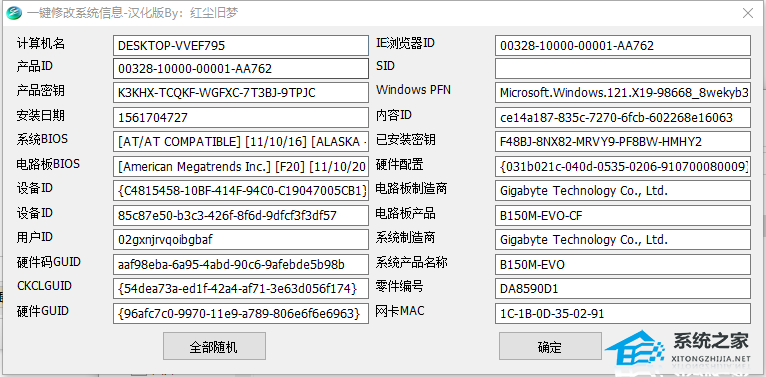Click the 系统BIOS label
The height and width of the screenshot is (377, 766).
(42, 140)
